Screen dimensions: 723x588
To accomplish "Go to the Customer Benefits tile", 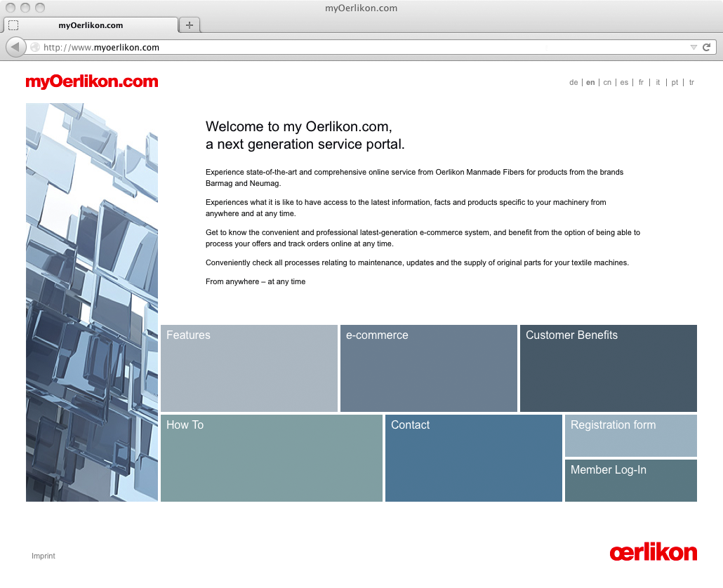I will click(x=609, y=368).
